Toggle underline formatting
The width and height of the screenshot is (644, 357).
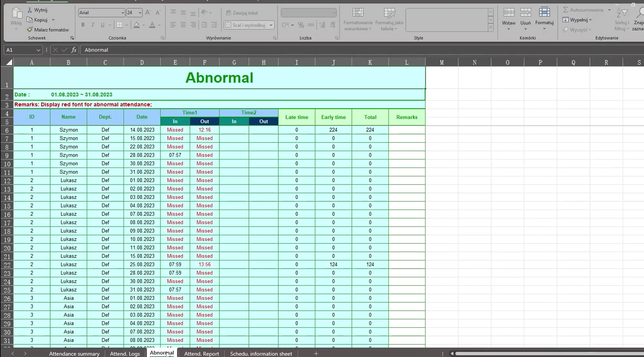(102, 25)
